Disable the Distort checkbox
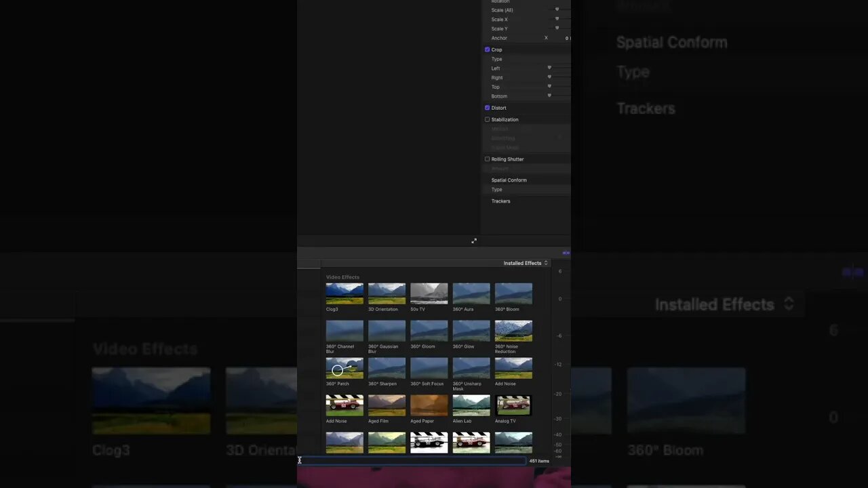This screenshot has width=868, height=488. click(487, 108)
